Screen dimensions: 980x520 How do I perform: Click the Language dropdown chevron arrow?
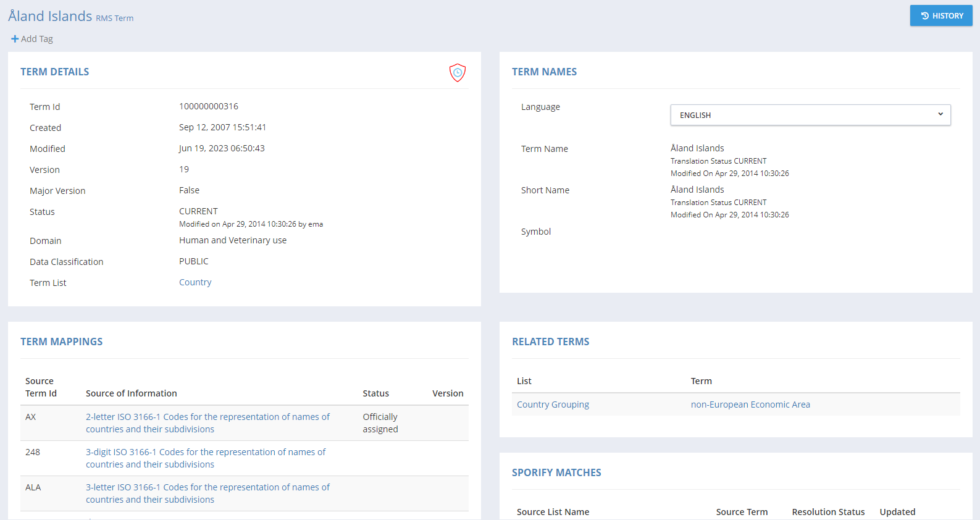tap(940, 114)
